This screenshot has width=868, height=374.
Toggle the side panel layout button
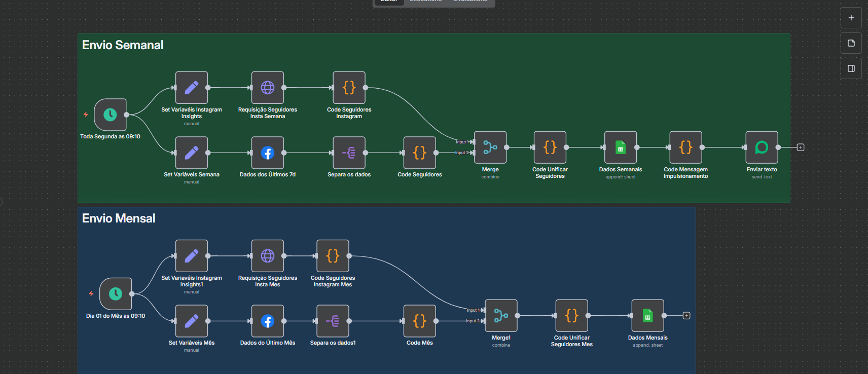tap(851, 68)
